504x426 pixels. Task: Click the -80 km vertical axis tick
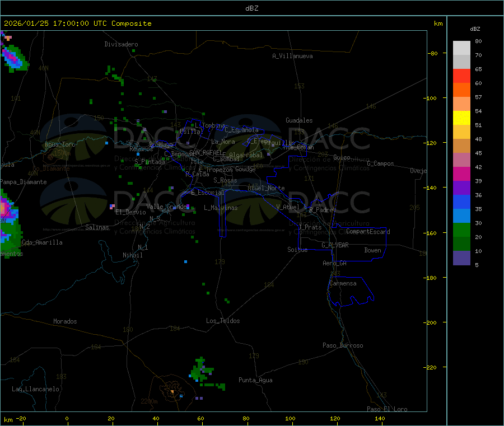tap(433, 53)
